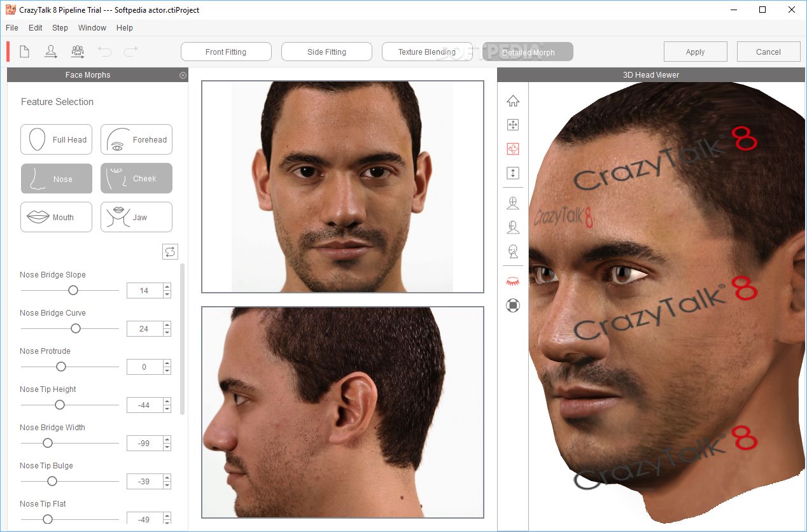The height and width of the screenshot is (532, 807).
Task: Toggle the Cheek feature selection
Action: click(136, 178)
